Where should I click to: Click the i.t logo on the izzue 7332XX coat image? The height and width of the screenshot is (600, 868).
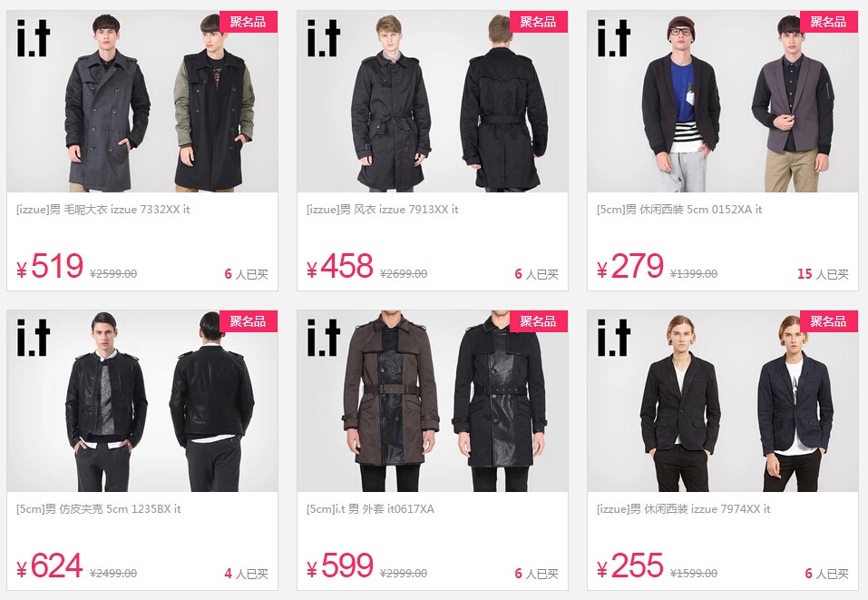pyautogui.click(x=34, y=38)
